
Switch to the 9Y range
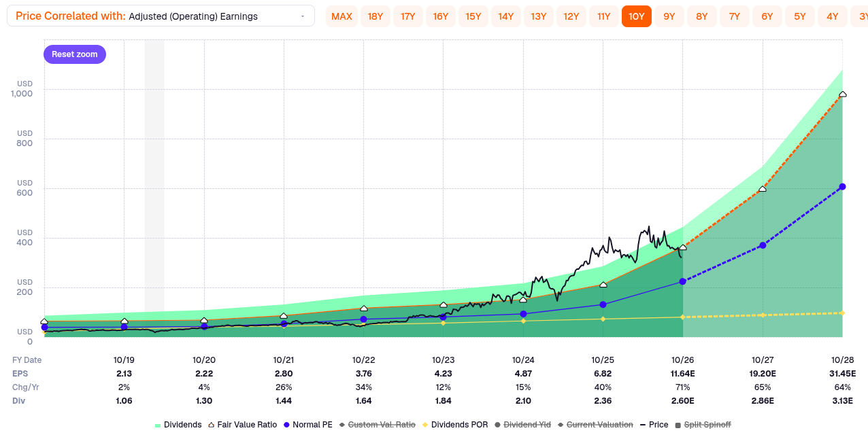(x=669, y=16)
